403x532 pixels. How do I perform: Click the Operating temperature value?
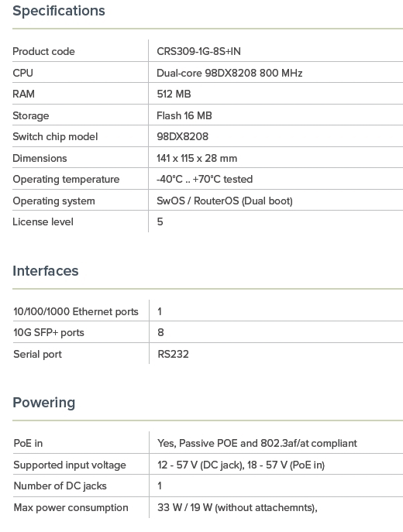click(x=205, y=179)
